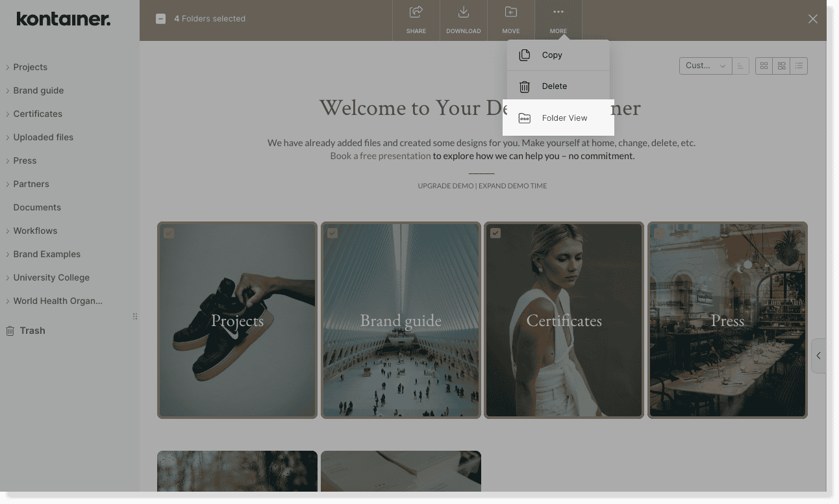The image size is (839, 504).
Task: Toggle the sort direction icon
Action: [740, 66]
